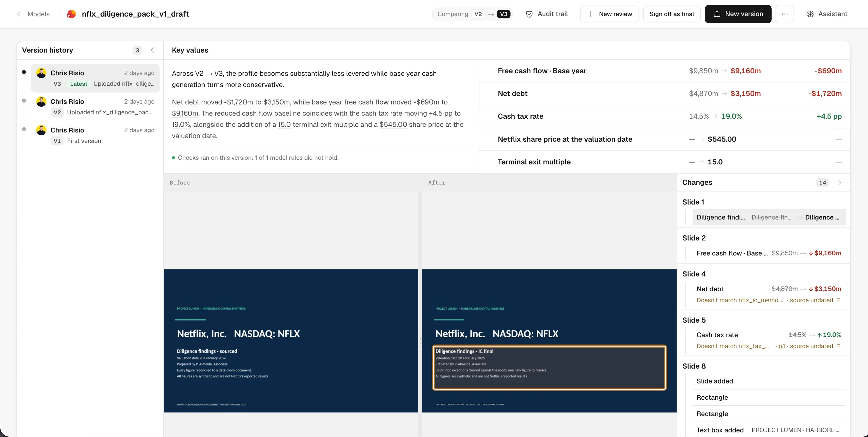Click the divider handle between Before and After

tap(420, 340)
